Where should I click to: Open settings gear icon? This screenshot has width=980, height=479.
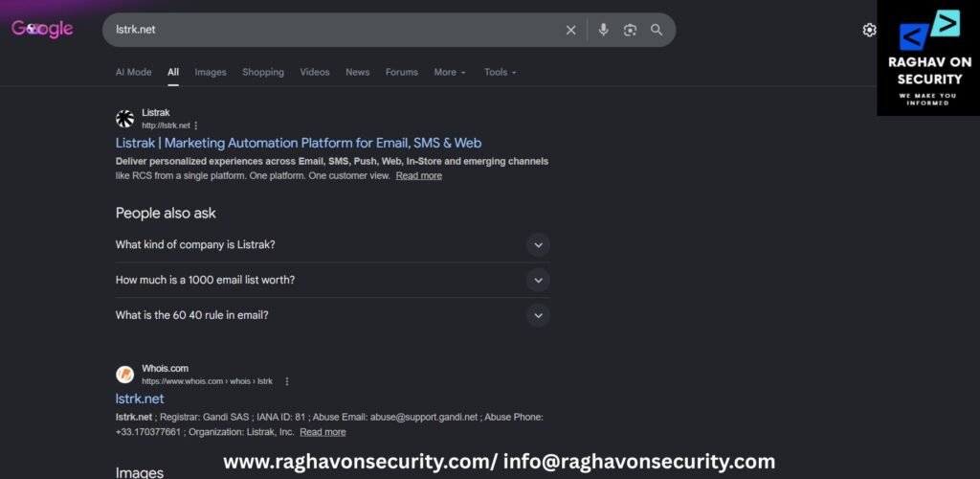coord(869,30)
